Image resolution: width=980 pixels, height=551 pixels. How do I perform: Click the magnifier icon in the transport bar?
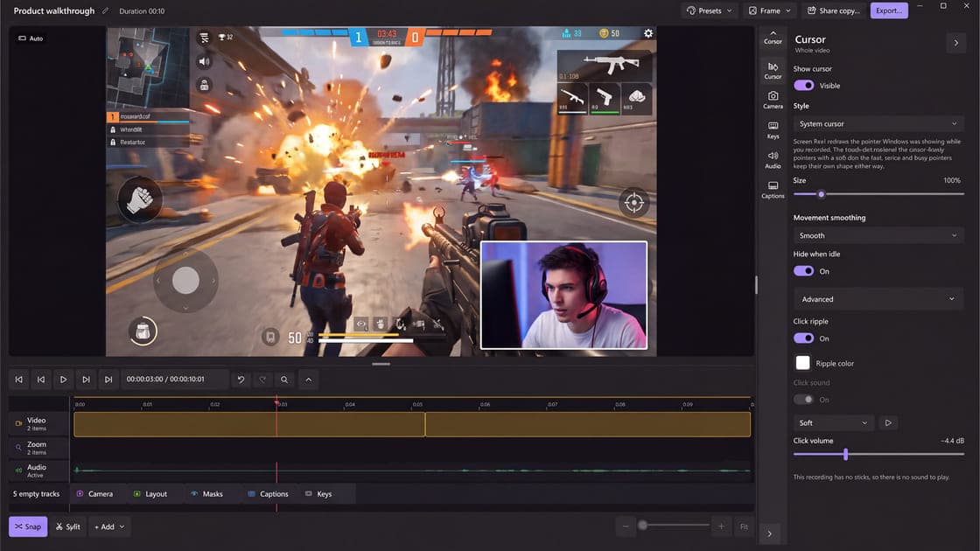click(x=284, y=380)
